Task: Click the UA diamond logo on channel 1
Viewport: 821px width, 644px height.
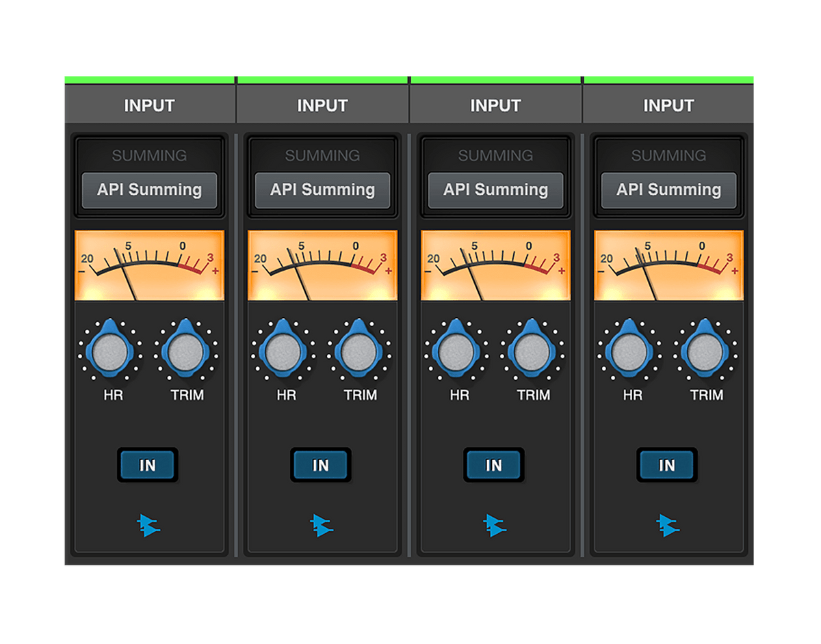Action: [148, 526]
